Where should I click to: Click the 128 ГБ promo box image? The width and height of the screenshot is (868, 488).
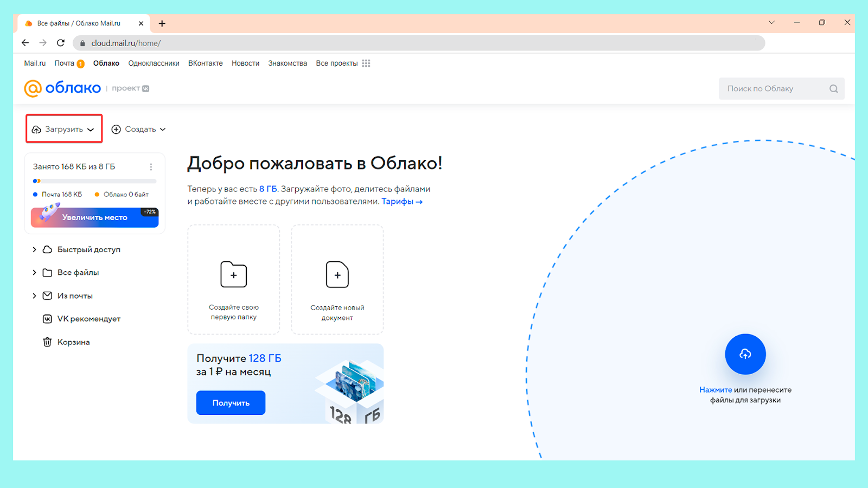point(350,391)
